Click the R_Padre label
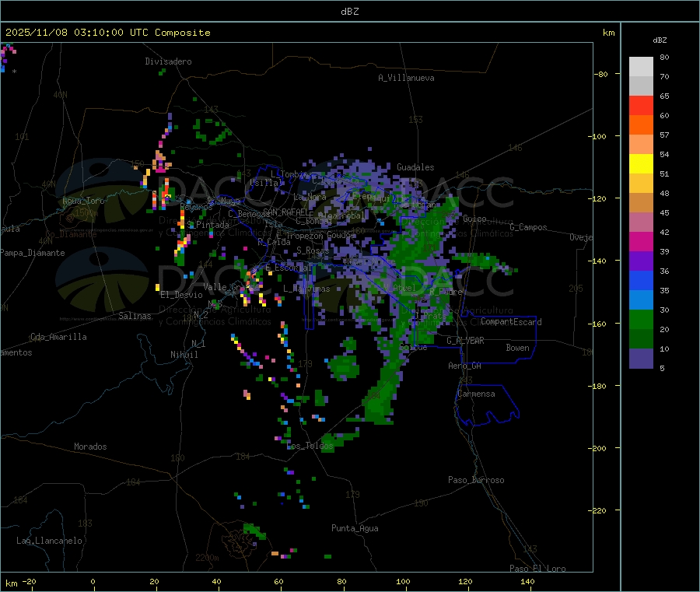 point(446,292)
